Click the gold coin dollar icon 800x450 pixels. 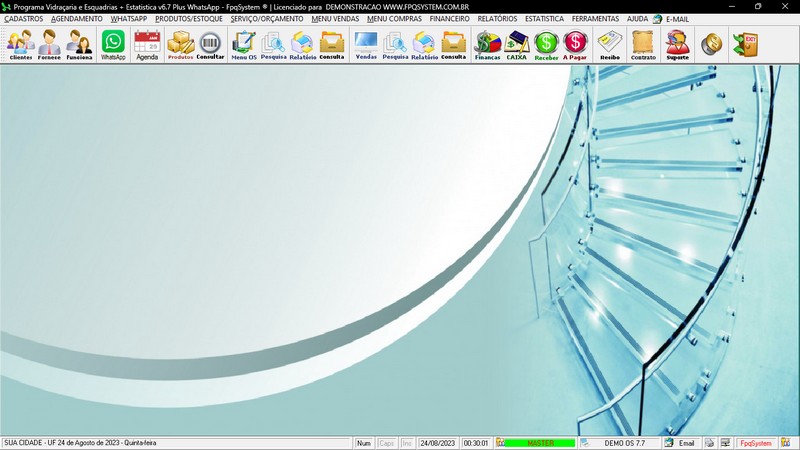(711, 45)
